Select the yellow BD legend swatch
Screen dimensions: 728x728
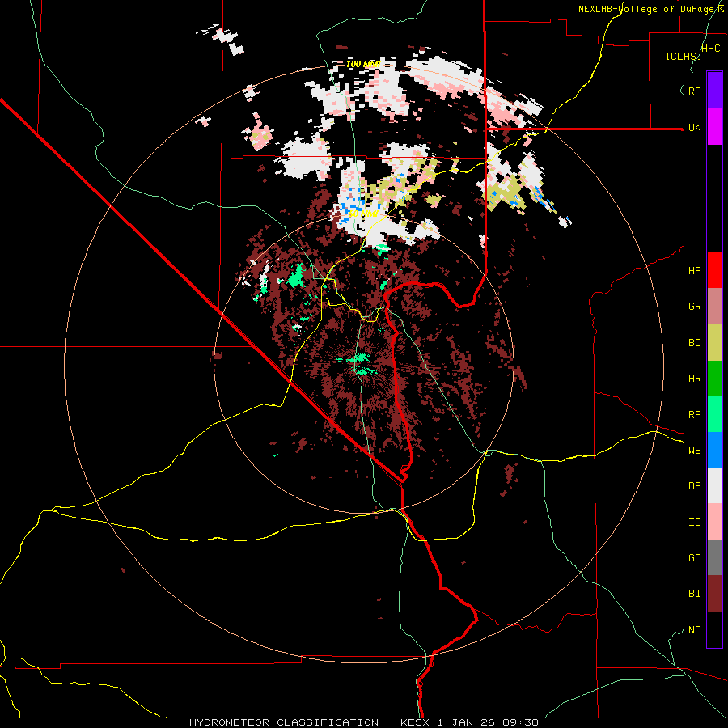(714, 342)
